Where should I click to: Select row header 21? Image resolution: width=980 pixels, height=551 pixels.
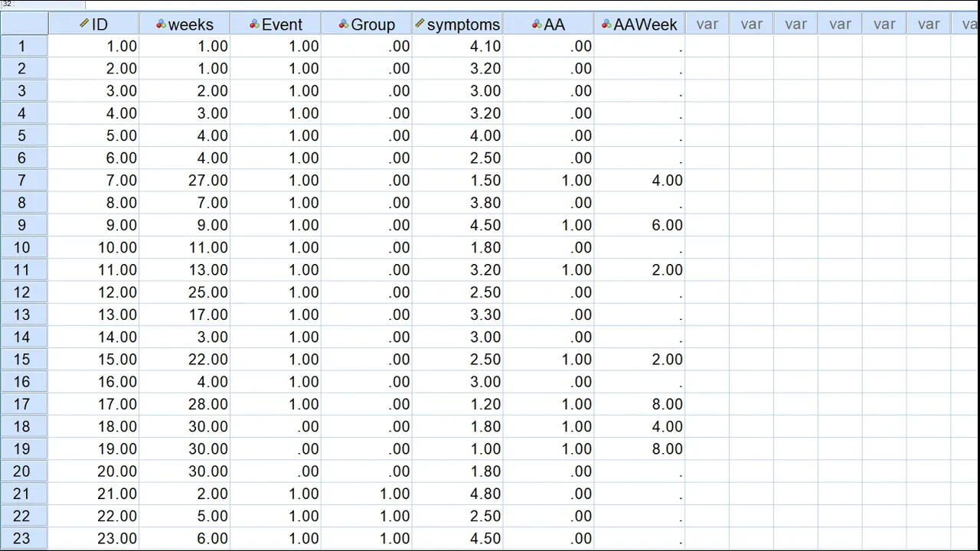tap(24, 494)
